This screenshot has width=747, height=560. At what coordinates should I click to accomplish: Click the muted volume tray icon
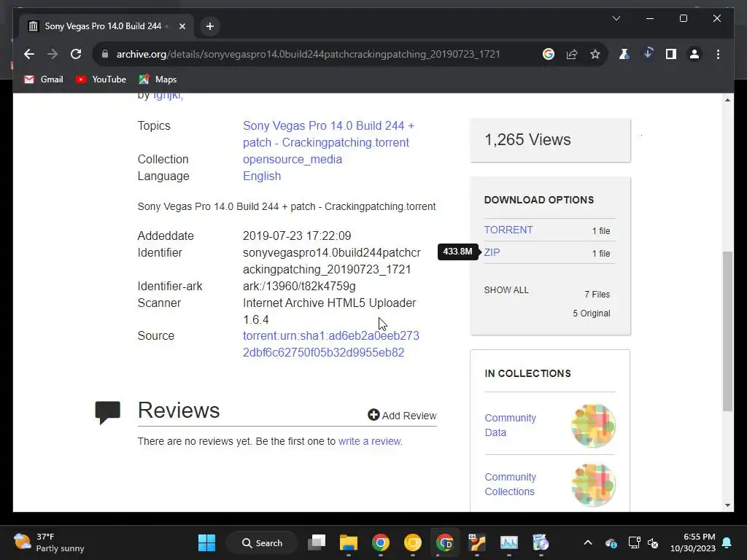coord(653,542)
